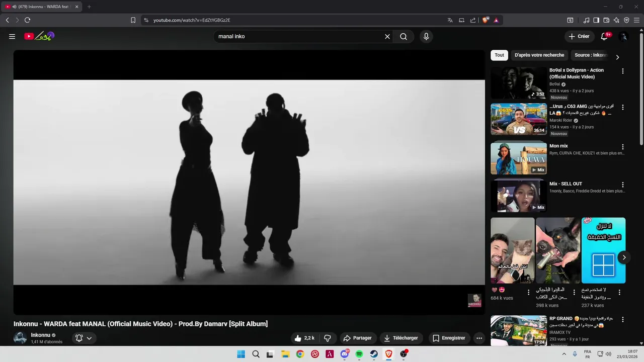Click the browser URL address field

(292, 20)
